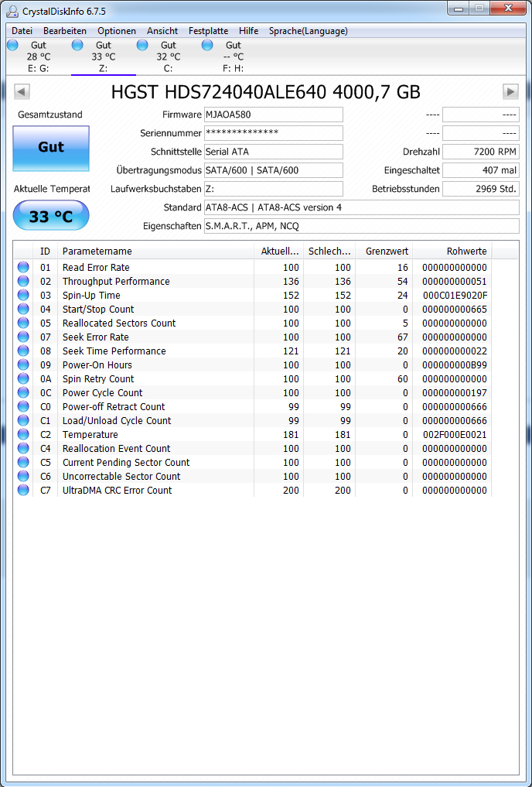The width and height of the screenshot is (532, 787).
Task: Click the disk title HGST HDS724040ALE640
Action: click(x=218, y=92)
